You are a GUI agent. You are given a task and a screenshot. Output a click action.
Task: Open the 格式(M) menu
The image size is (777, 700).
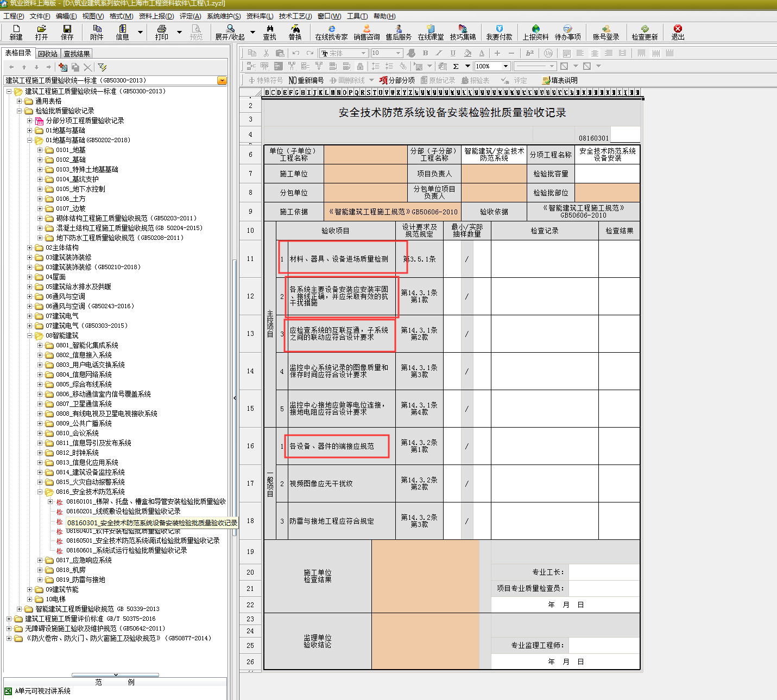(121, 16)
